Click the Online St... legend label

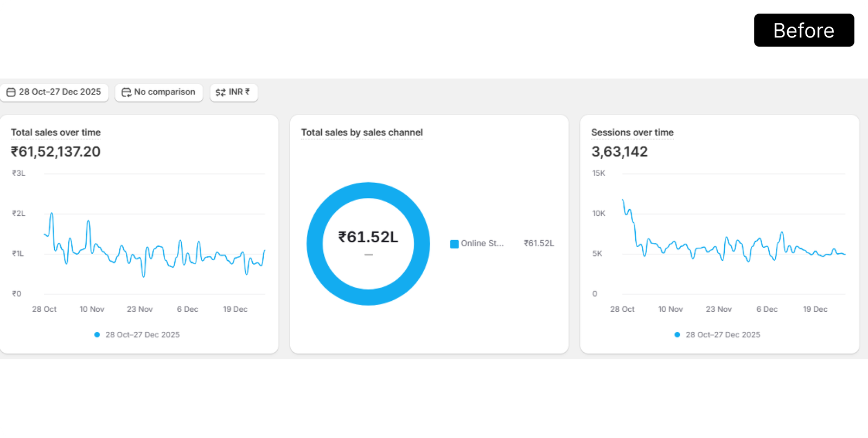tap(482, 243)
